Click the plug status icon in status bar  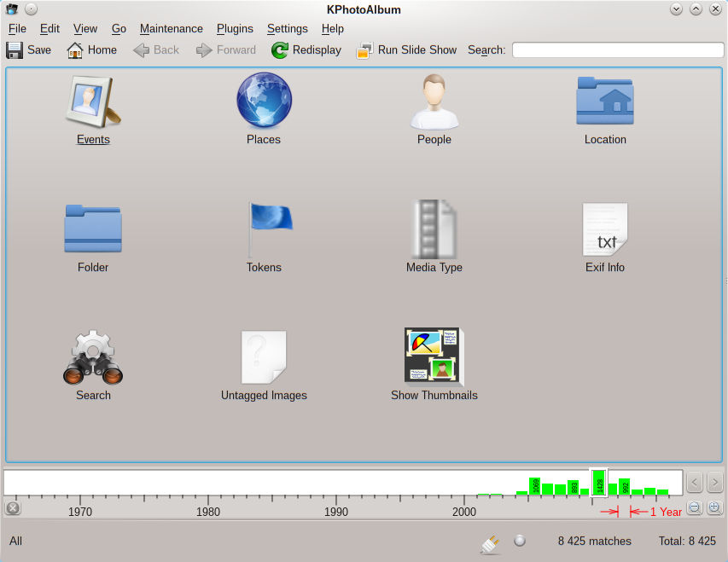[490, 543]
